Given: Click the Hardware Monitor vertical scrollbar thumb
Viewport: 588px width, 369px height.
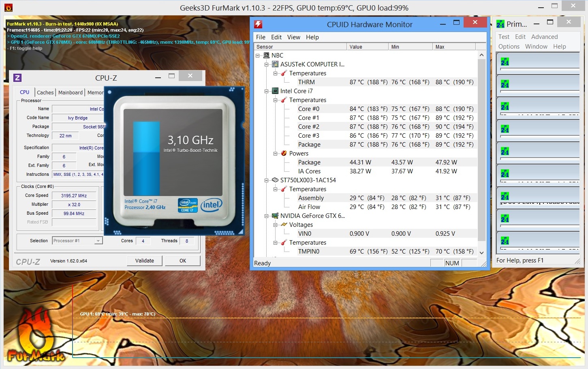Looking at the screenshot, I should coord(481,150).
